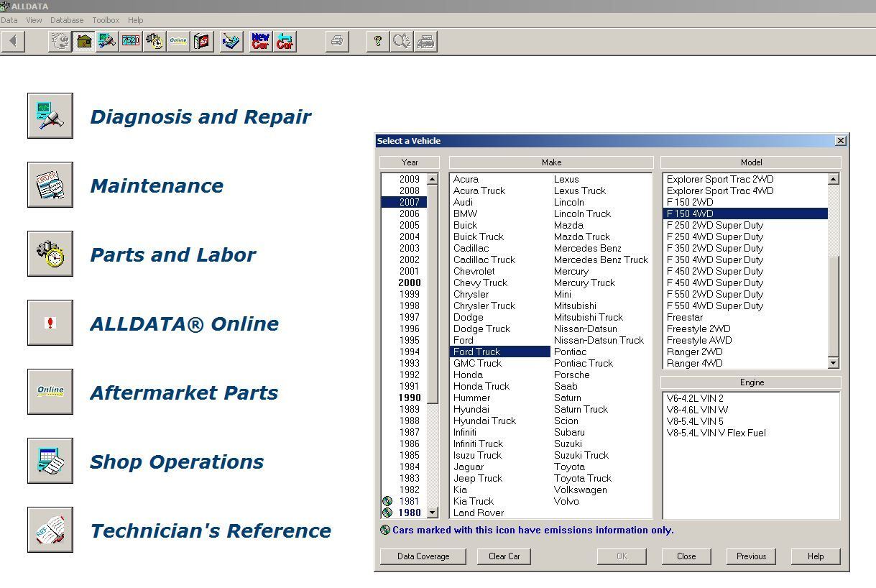Click the Diagnosis and Repair icon
Image resolution: width=876 pixels, height=588 pixels.
tap(50, 116)
